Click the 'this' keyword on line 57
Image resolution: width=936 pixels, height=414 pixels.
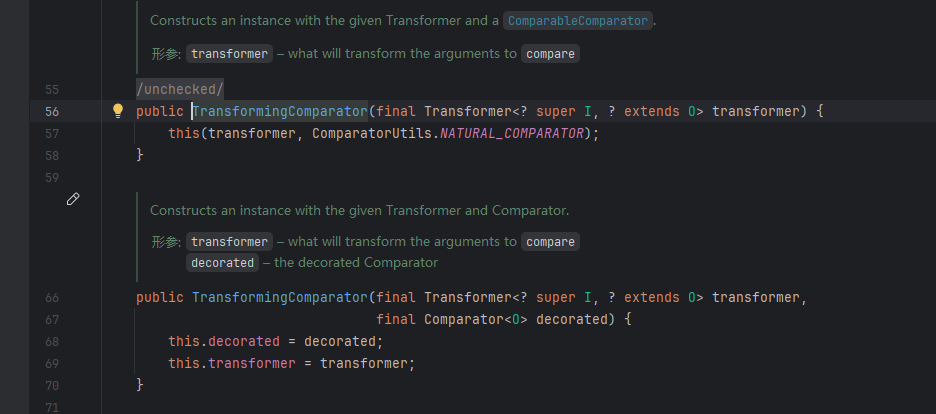click(x=183, y=133)
